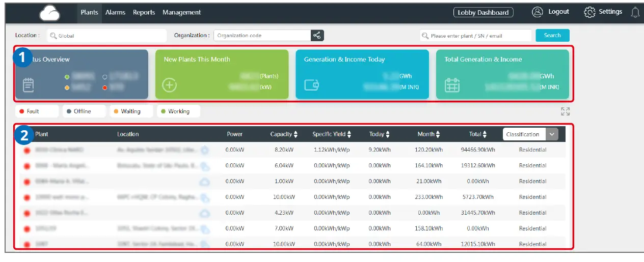Click the wallet icon in Generation Today card

311,85
